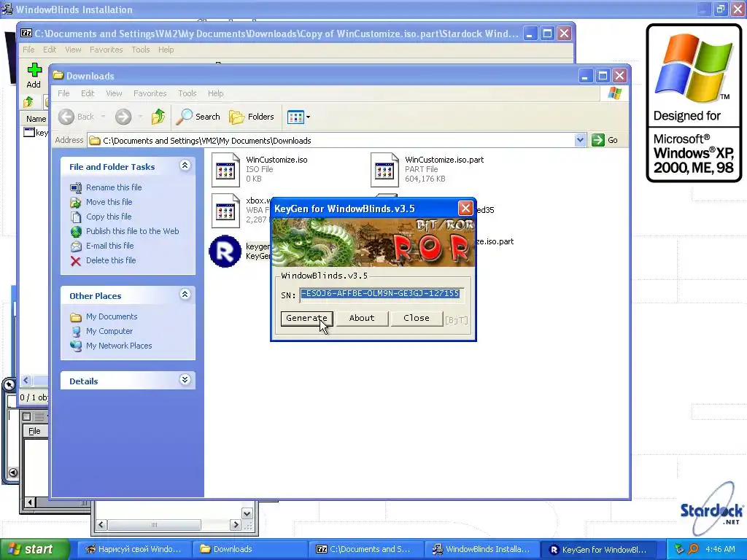Open Favorites menu in 7-Zip window
Viewport: 747px width, 560px height.
(107, 50)
